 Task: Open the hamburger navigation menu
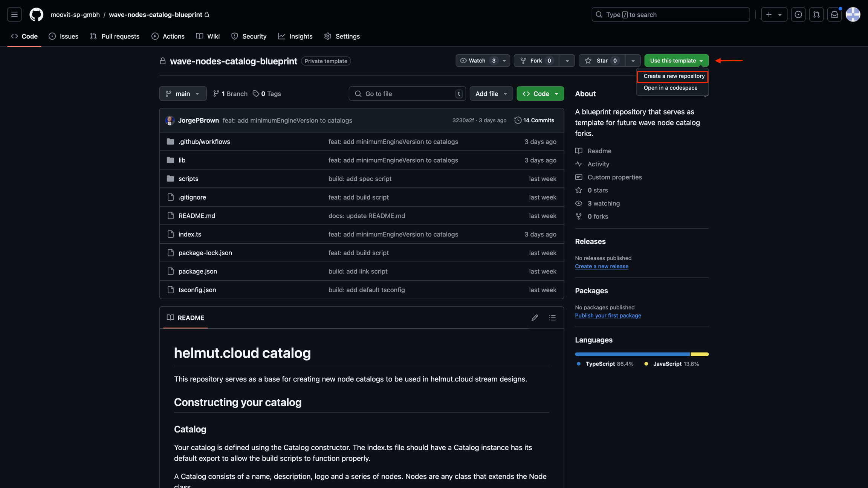coord(14,14)
